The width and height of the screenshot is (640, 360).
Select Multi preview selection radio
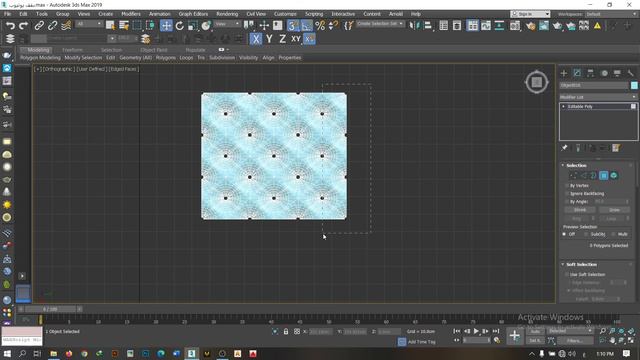(x=613, y=234)
